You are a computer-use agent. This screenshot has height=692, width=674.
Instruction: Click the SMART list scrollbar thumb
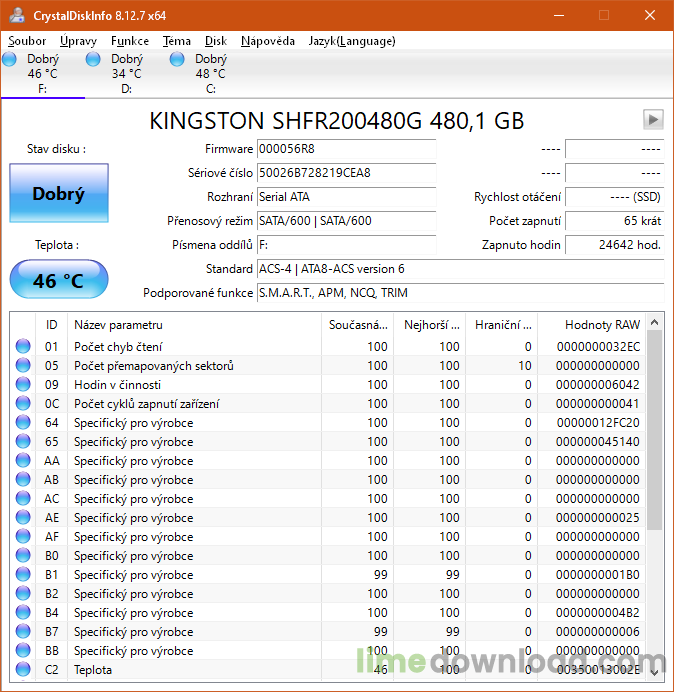(655, 430)
